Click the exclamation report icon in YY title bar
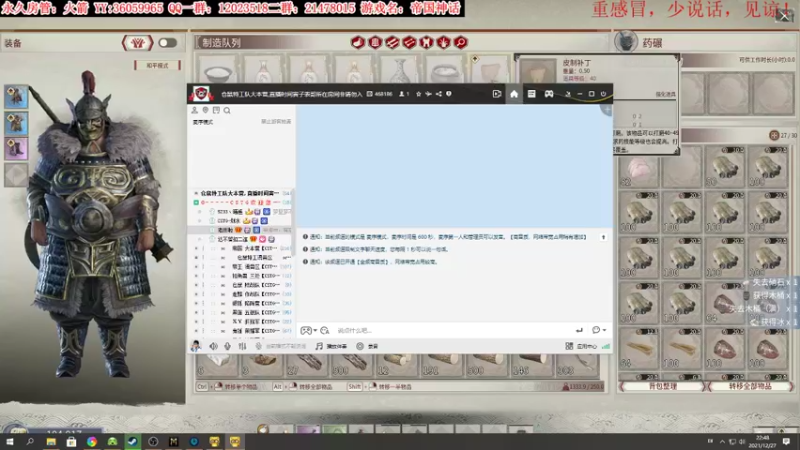The image size is (800, 450). pyautogui.click(x=449, y=94)
